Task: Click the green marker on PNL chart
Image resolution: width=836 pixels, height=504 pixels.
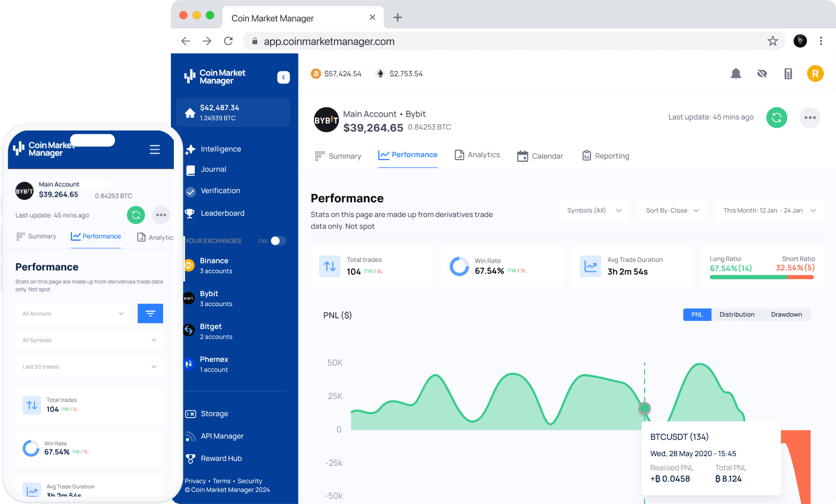Action: [645, 408]
